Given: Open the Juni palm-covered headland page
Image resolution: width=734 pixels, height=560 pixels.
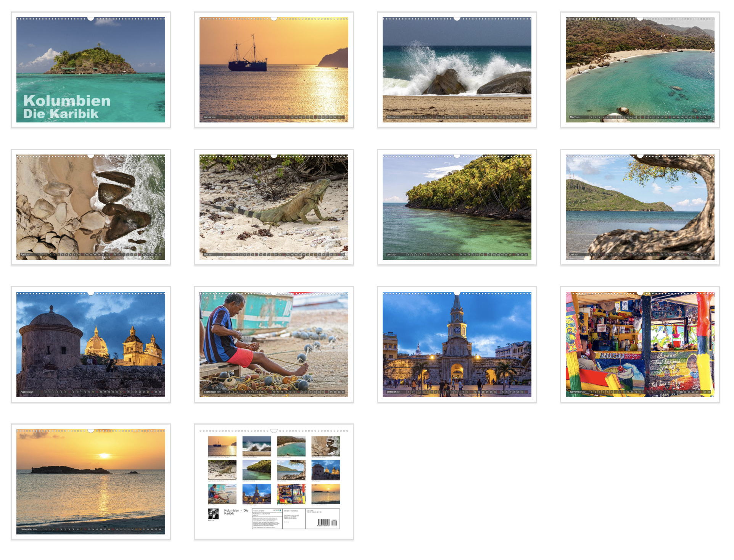Looking at the screenshot, I should pos(457,207).
